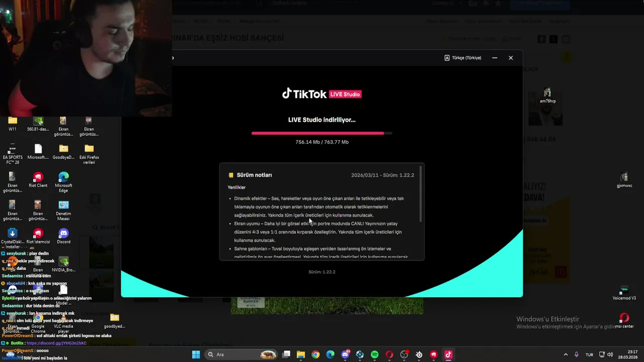Screen dimensions: 644x362
Task: Click the 'Sürüm: 1.22.2' footer text
Action: (x=322, y=272)
